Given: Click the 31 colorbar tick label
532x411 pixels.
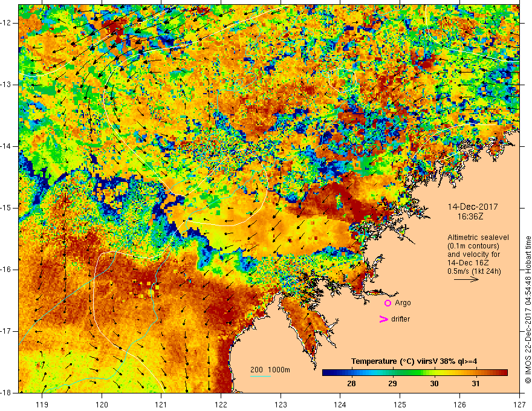Looking at the screenshot, I should (476, 384).
